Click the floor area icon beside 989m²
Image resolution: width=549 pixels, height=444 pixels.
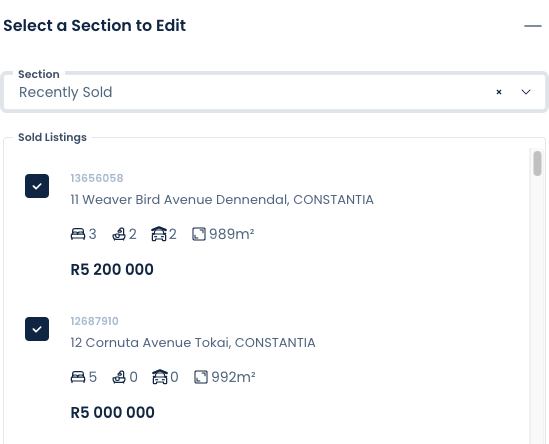[x=199, y=234]
